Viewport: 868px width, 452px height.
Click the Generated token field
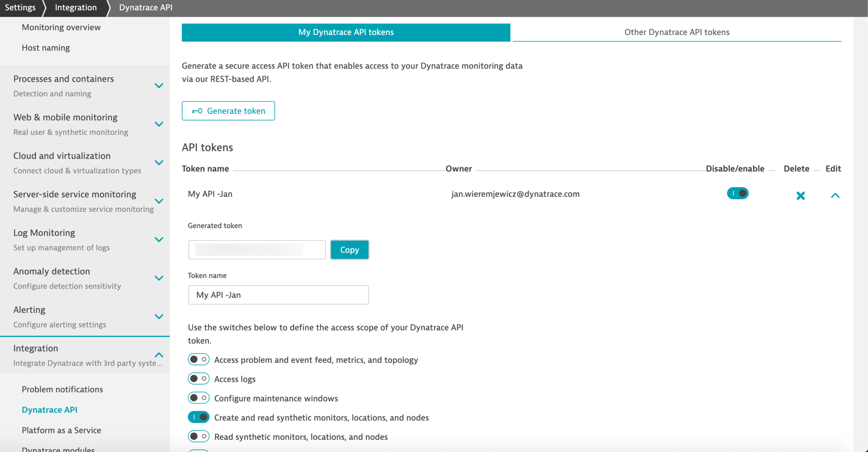pos(257,250)
